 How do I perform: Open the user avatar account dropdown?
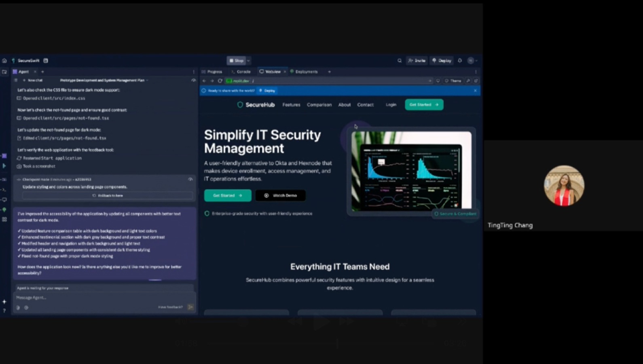coord(472,61)
